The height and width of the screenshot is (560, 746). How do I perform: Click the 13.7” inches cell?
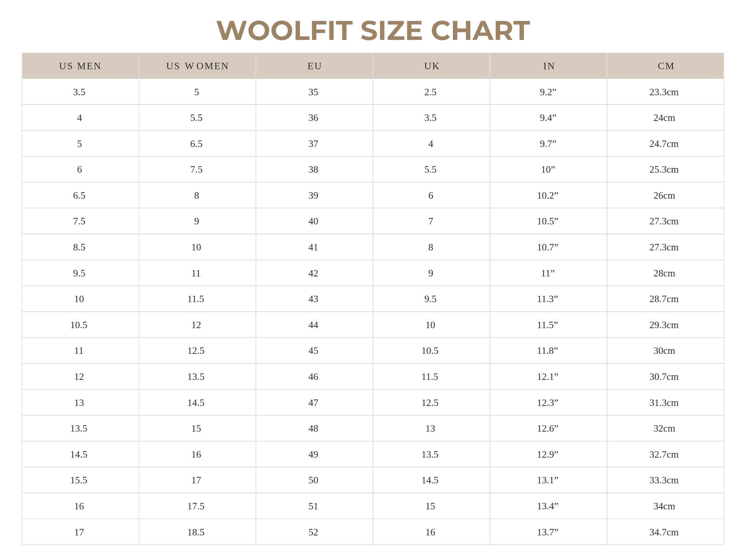tap(547, 532)
